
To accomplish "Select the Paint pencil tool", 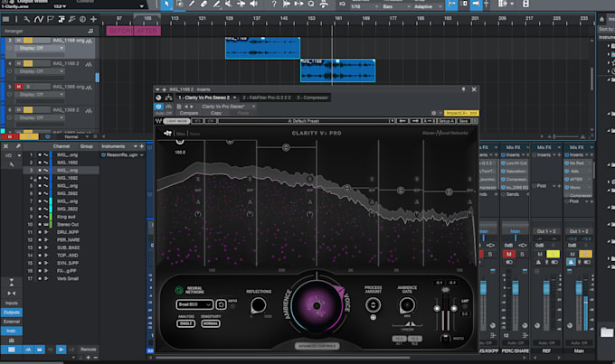I will coord(216,4).
